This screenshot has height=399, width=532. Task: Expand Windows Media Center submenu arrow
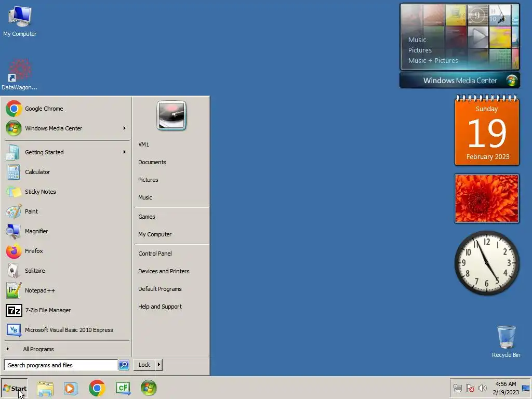point(125,128)
